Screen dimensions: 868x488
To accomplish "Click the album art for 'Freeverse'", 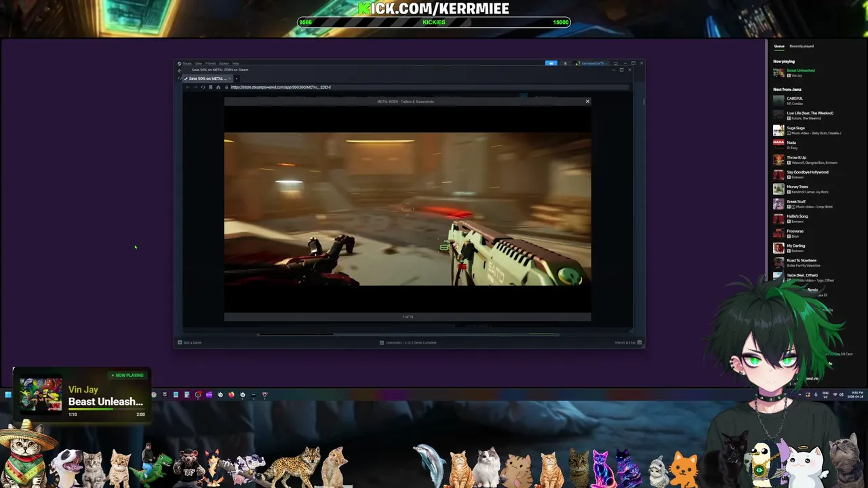I will coord(778,234).
